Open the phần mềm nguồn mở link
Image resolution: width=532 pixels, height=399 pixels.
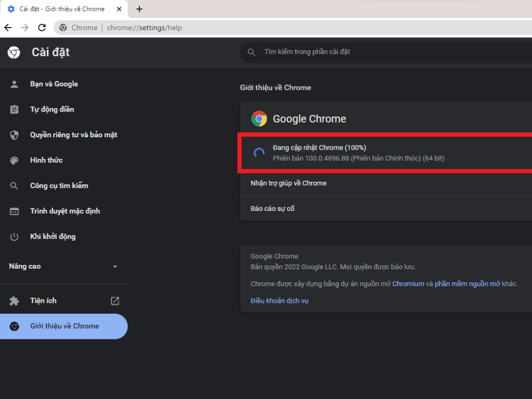(467, 284)
